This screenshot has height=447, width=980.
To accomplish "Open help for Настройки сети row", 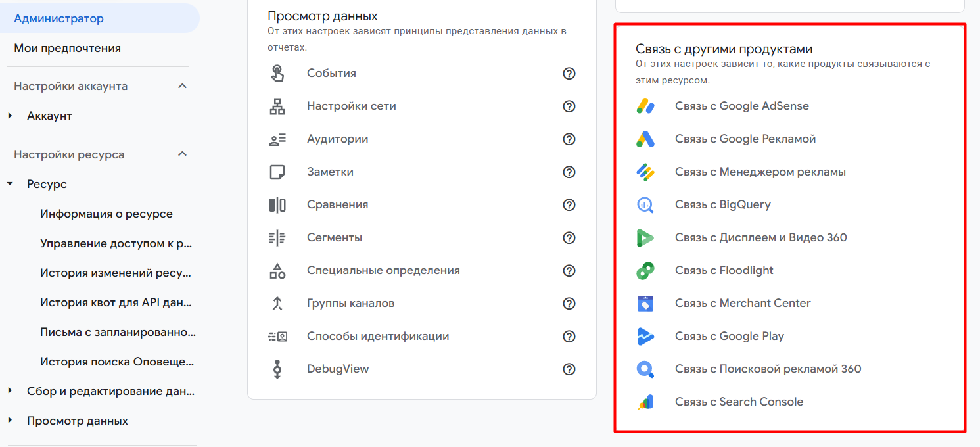I will click(x=569, y=106).
